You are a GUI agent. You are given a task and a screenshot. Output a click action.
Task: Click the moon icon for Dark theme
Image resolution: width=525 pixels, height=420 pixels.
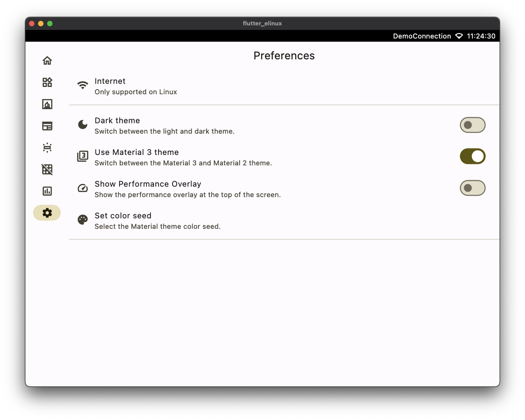83,125
